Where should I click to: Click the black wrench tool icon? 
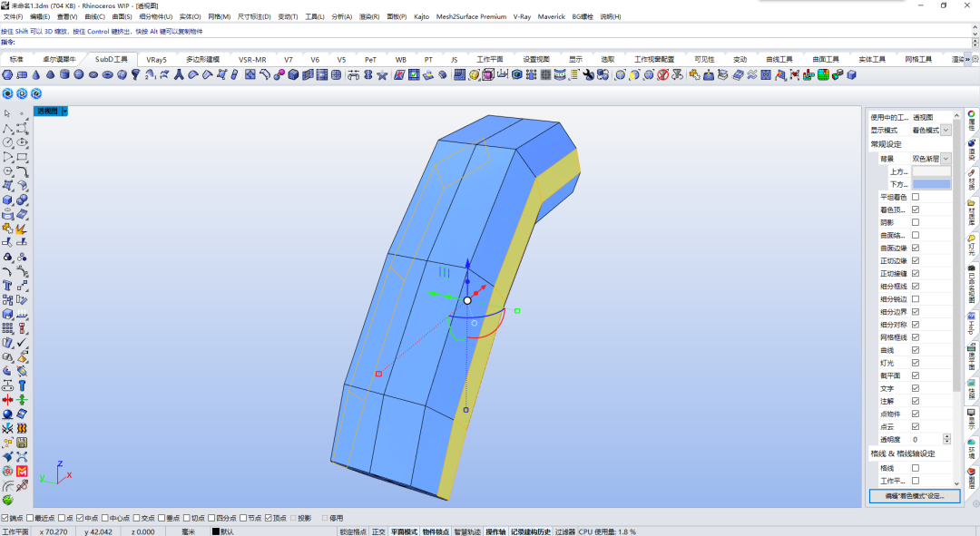[588, 75]
